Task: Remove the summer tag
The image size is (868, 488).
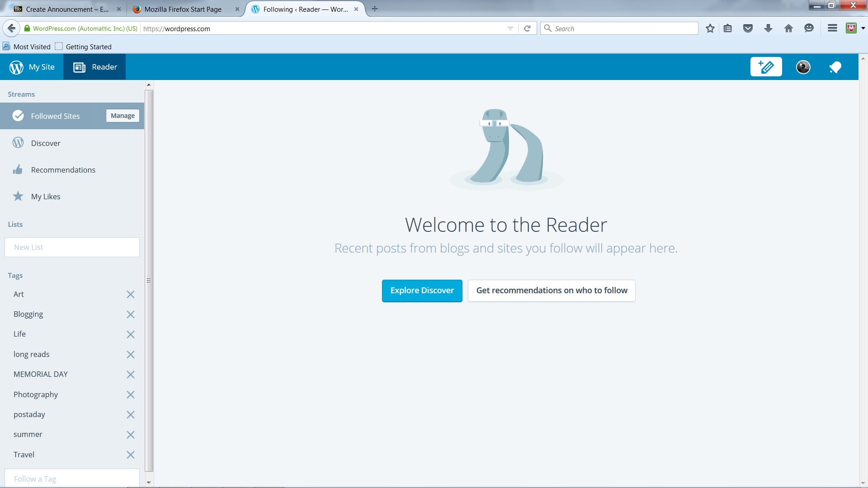Action: point(131,435)
